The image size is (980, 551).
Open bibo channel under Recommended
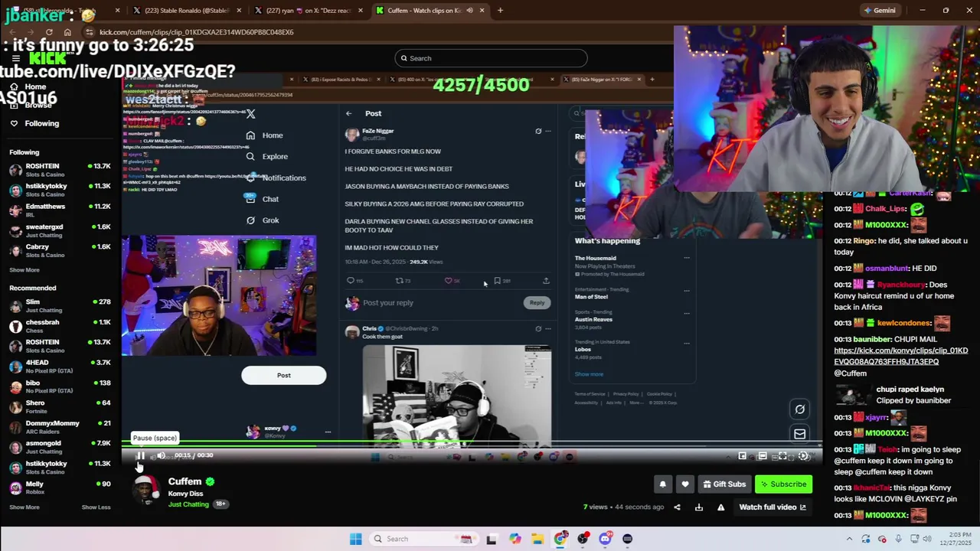tap(60, 386)
